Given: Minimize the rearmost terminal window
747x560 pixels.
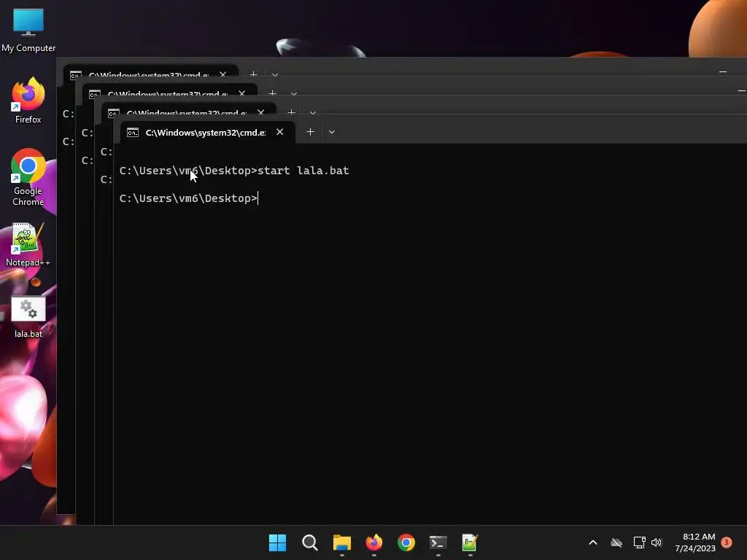Looking at the screenshot, I should click(723, 72).
